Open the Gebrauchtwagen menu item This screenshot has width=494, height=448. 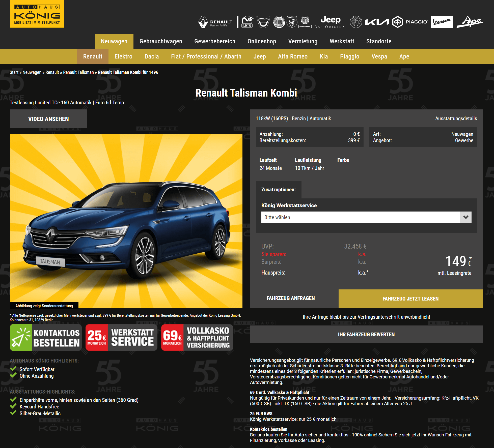(x=161, y=41)
